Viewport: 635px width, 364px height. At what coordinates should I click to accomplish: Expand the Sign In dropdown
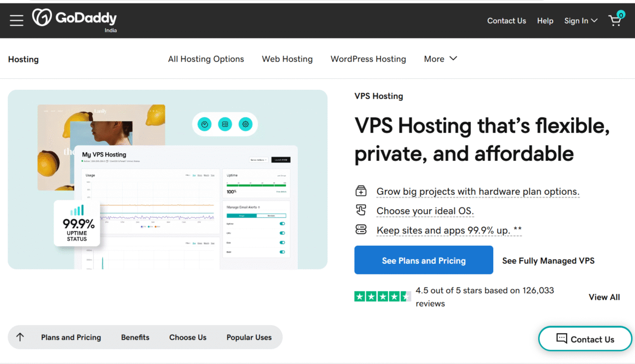point(581,21)
